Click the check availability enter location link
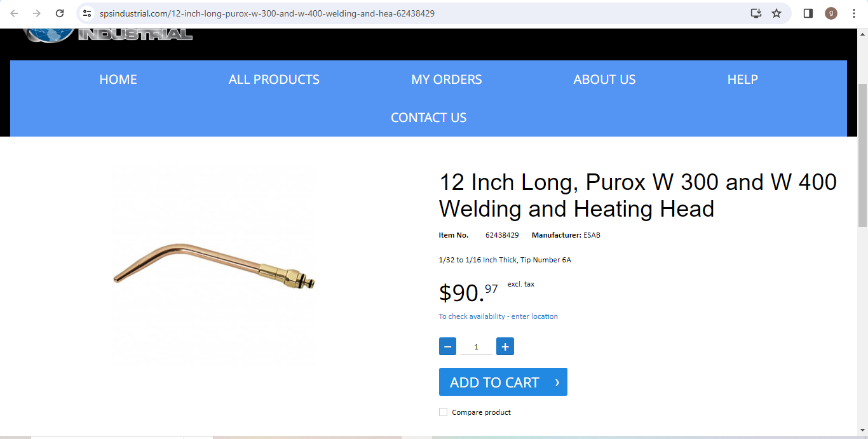Image resolution: width=868 pixels, height=439 pixels. [498, 316]
